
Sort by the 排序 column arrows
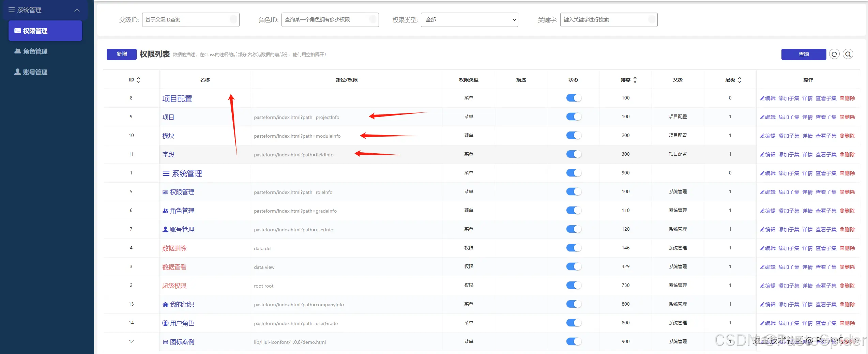[635, 80]
